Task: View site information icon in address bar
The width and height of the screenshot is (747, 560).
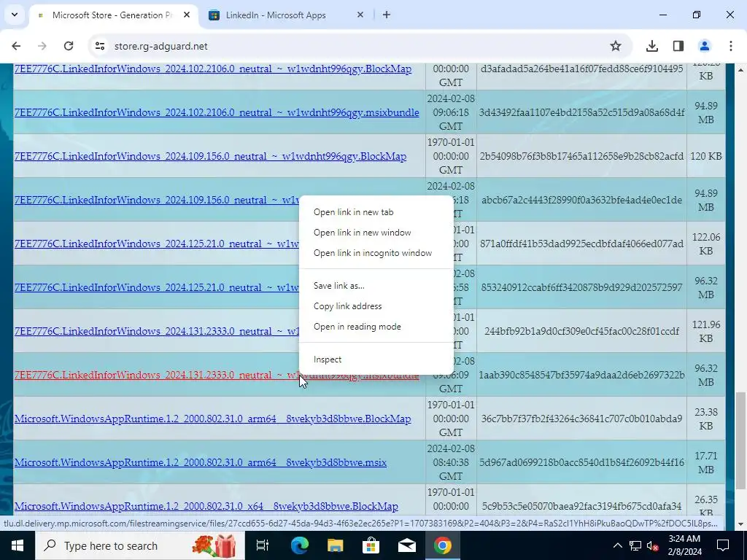Action: point(99,46)
